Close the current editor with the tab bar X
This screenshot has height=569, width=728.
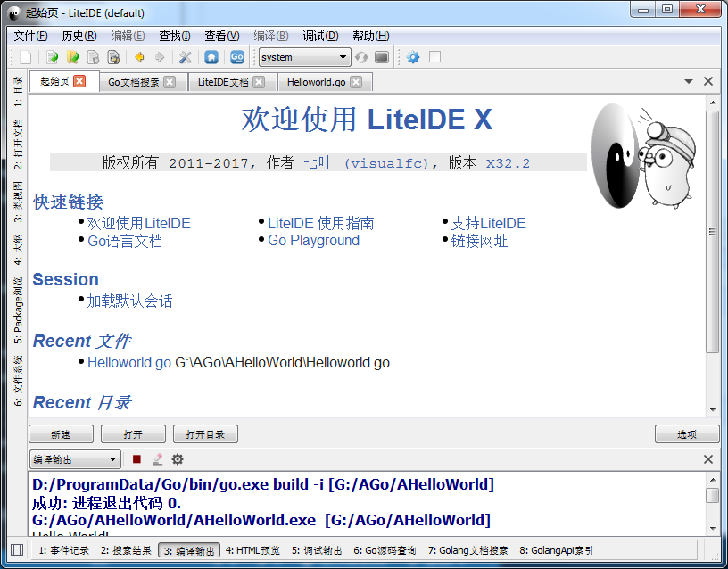pyautogui.click(x=708, y=81)
